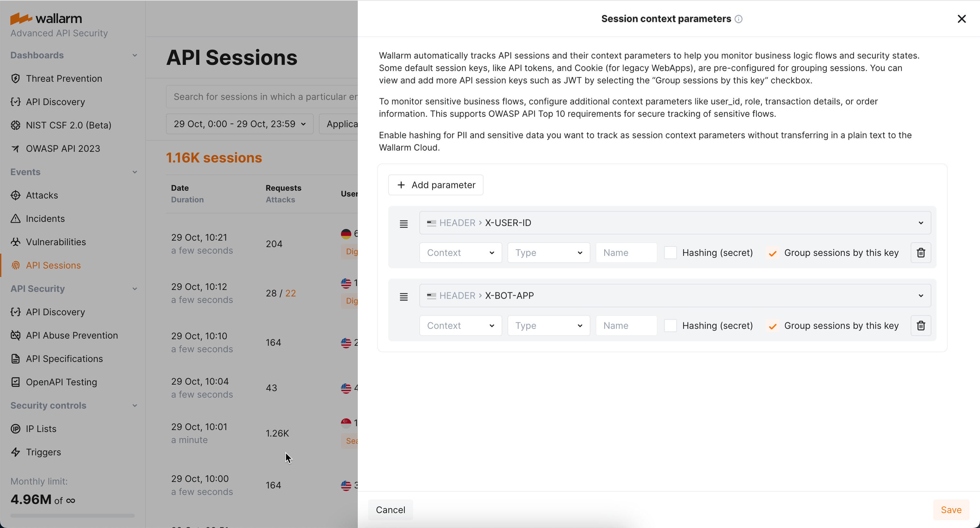Image resolution: width=980 pixels, height=528 pixels.
Task: Open the Context dropdown for X-BOT-APP
Action: [460, 326]
